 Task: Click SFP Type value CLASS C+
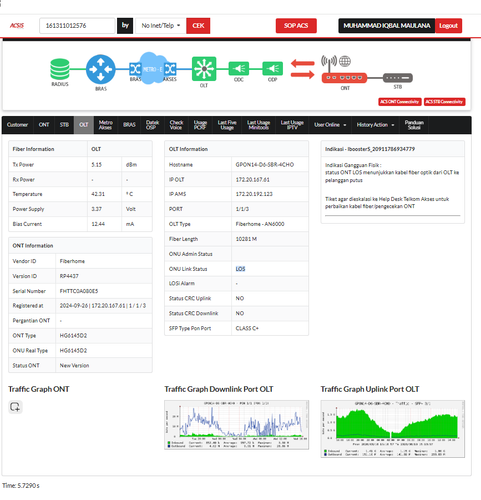pos(247,328)
